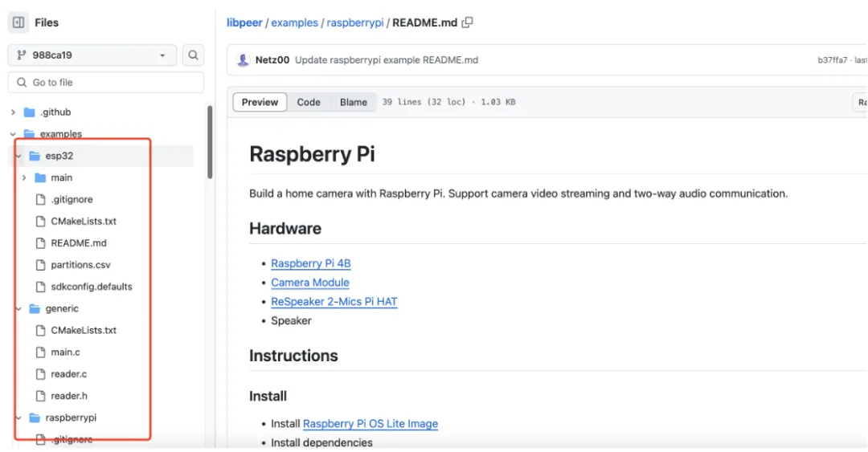This screenshot has width=868, height=452.
Task: Open partitions.csv file
Action: [x=81, y=265]
